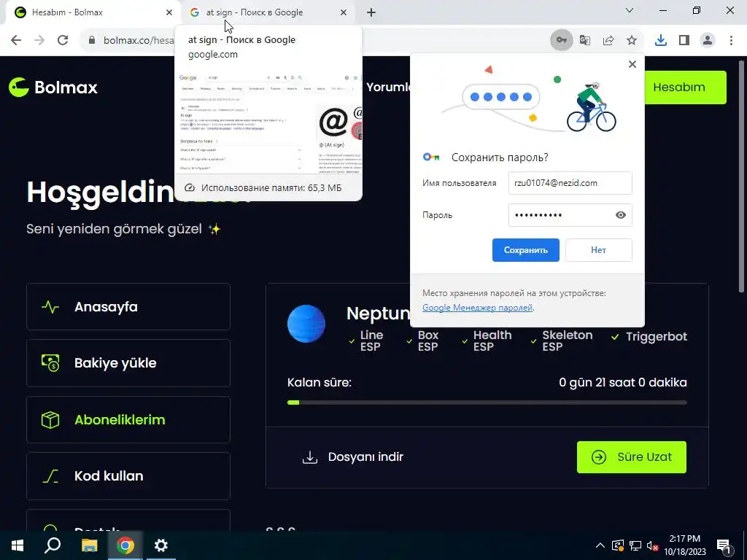The height and width of the screenshot is (560, 747).
Task: Click the Line ESP feature label
Action: [371, 341]
